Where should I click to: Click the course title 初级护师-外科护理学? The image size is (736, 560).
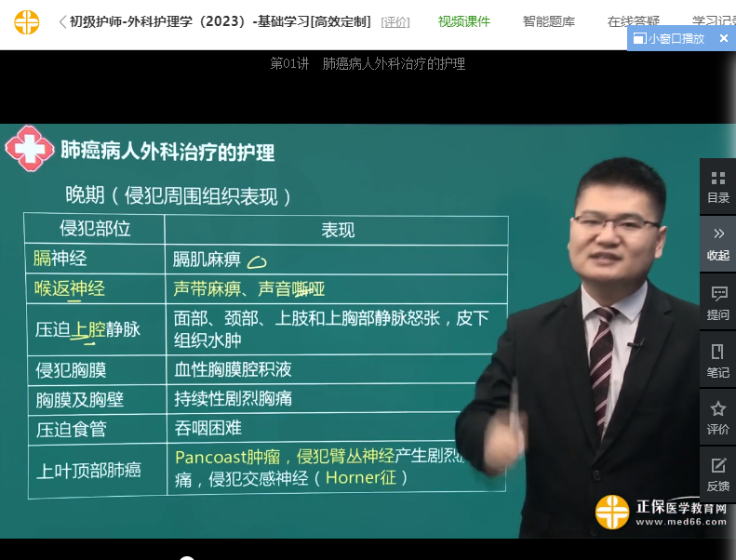220,21
